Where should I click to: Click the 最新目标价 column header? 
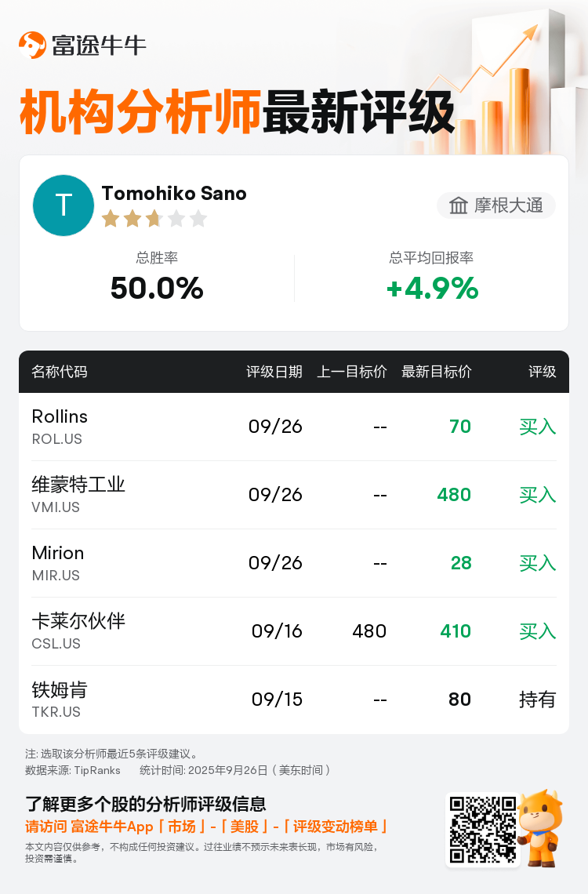[437, 372]
